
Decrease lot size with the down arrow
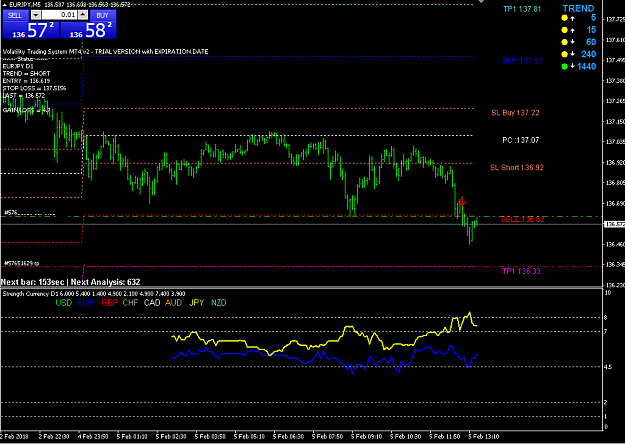click(x=36, y=15)
